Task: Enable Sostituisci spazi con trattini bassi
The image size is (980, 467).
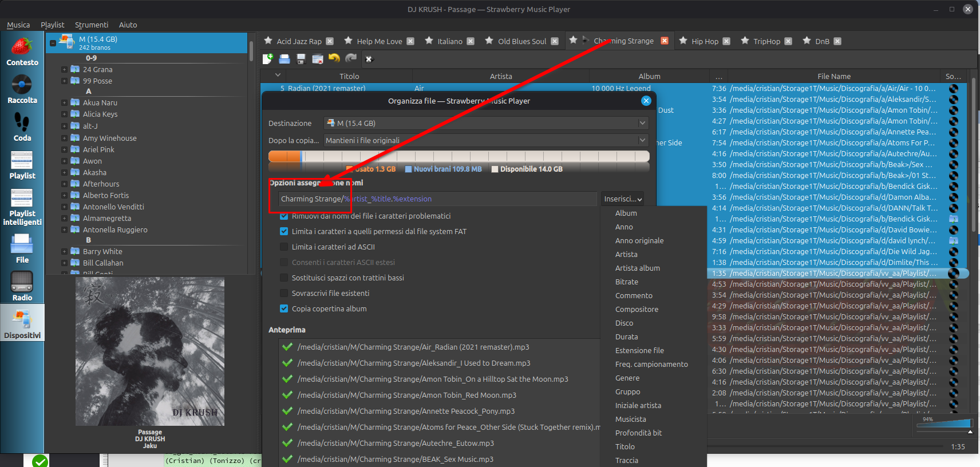Action: pos(284,278)
